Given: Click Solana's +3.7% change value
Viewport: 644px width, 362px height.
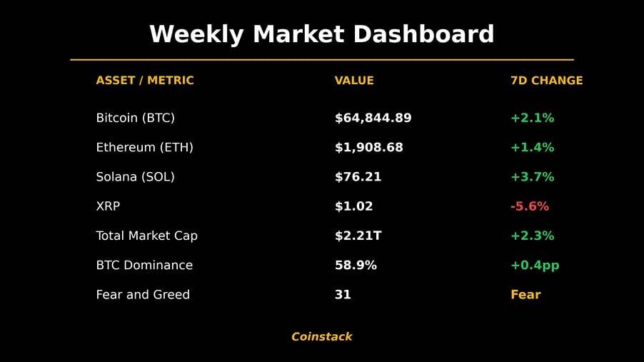Looking at the screenshot, I should tap(533, 176).
